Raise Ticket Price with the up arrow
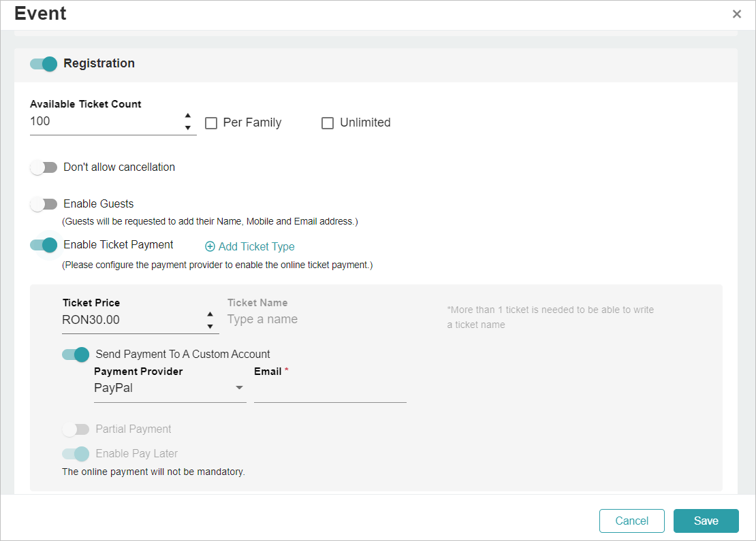Image resolution: width=756 pixels, height=541 pixels. pos(210,314)
